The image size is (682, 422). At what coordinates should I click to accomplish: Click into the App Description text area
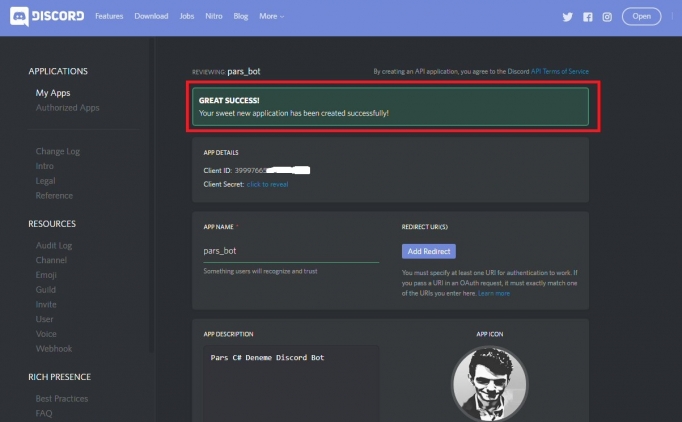[x=290, y=385]
